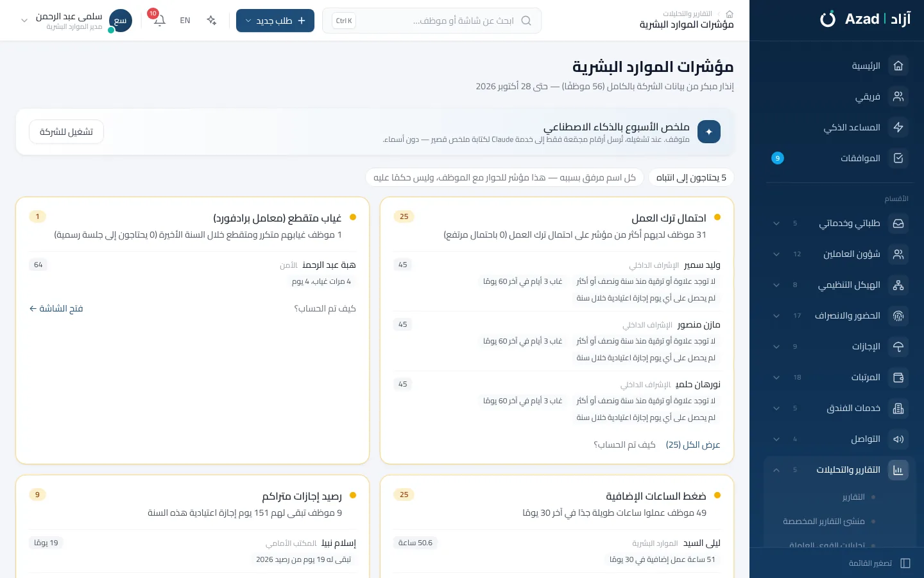924x578 pixels.
Task: Click عرض الكل (25) link
Action: pos(693,444)
